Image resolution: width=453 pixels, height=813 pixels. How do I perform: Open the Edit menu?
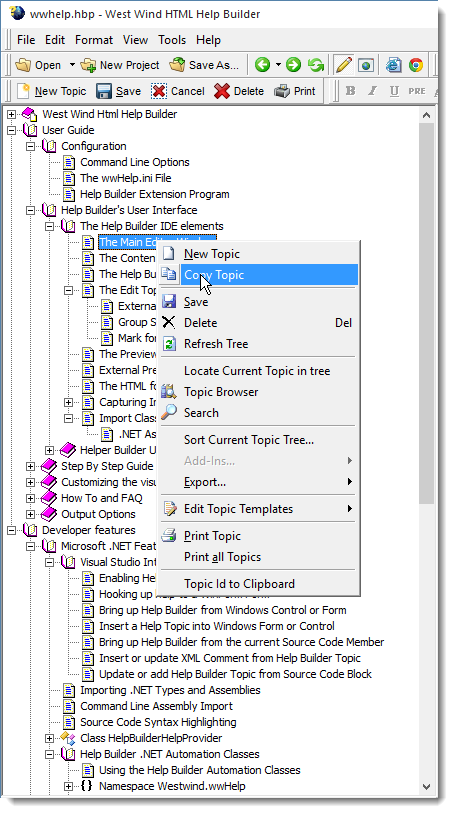[55, 40]
